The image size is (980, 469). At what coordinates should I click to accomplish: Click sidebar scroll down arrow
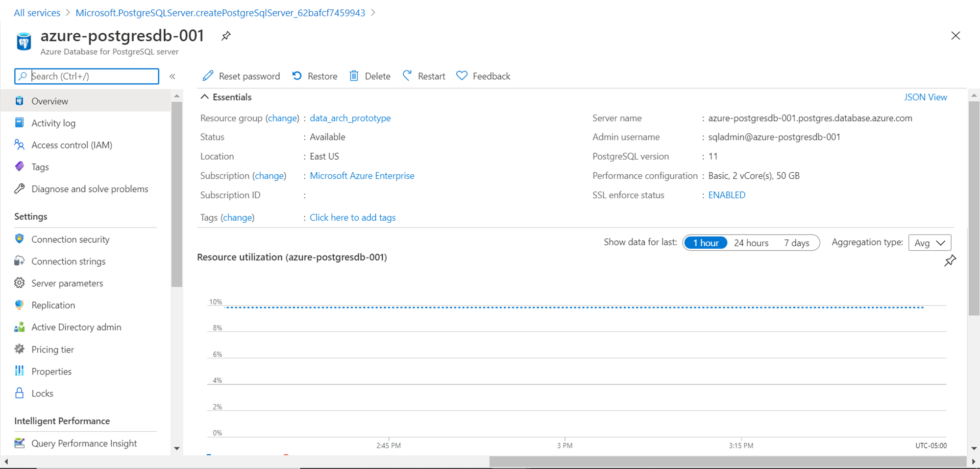[177, 448]
